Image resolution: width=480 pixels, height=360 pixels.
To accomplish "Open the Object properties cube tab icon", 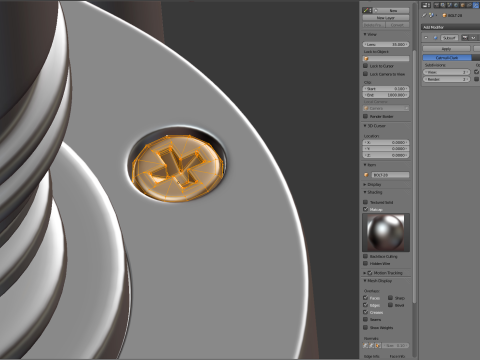I will (x=462, y=5).
